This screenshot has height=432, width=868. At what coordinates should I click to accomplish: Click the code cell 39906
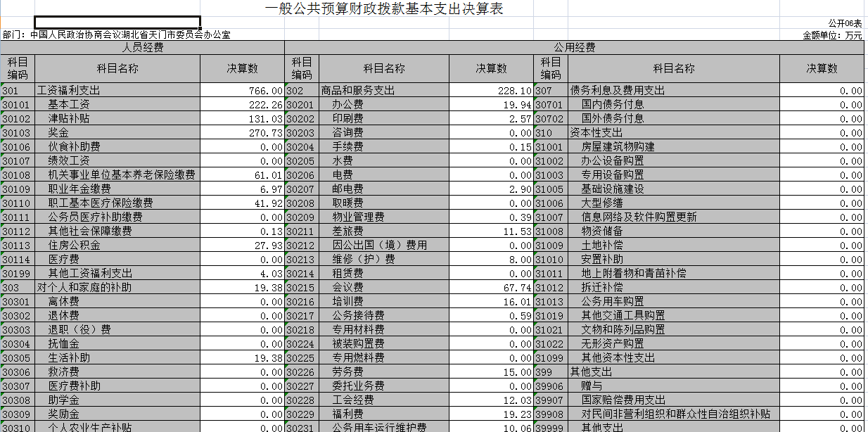click(x=551, y=386)
